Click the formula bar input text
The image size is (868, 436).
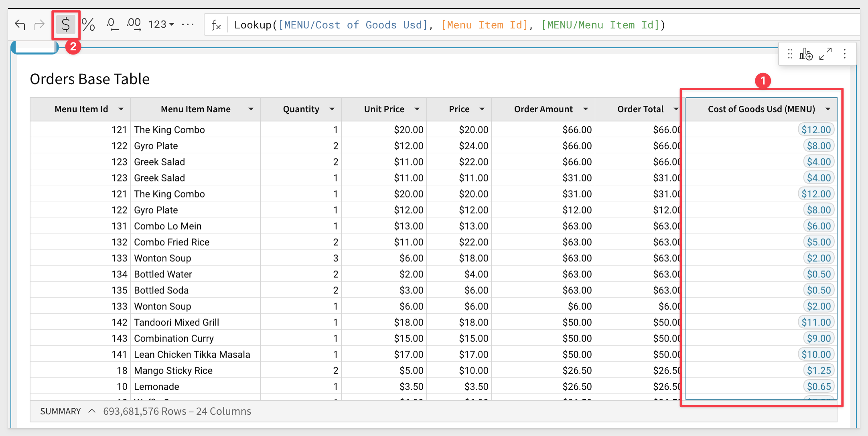(449, 25)
